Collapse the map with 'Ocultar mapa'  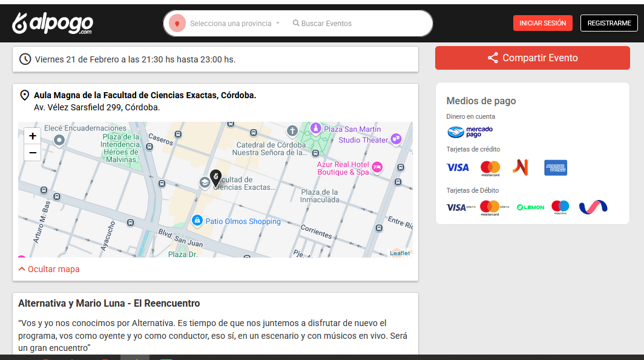tap(49, 269)
